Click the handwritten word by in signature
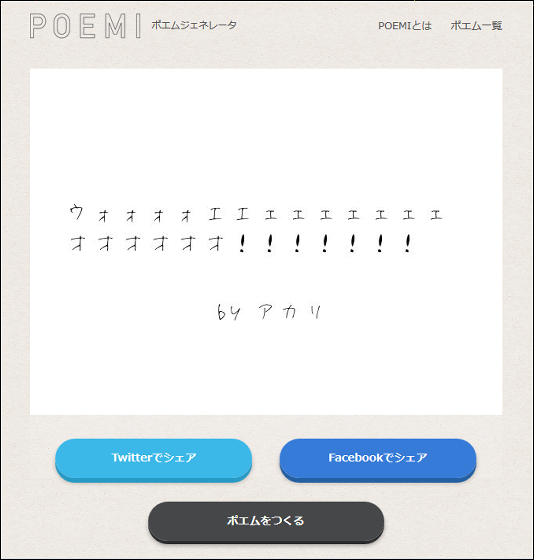Image resolution: width=534 pixels, height=560 pixels. point(229,312)
